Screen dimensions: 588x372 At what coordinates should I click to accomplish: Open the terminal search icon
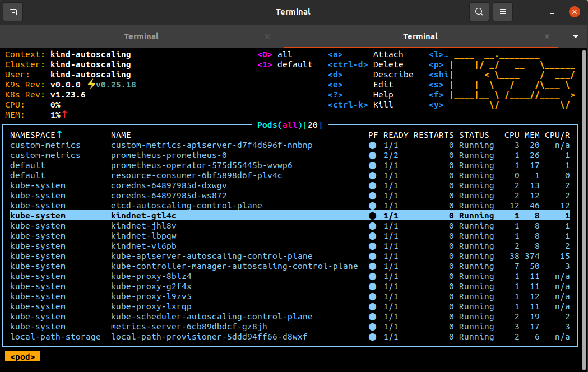(x=479, y=12)
